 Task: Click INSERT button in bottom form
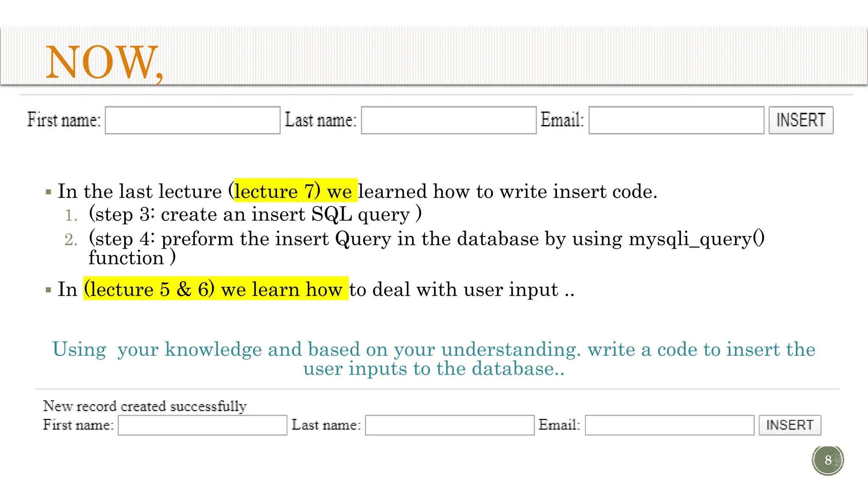click(x=790, y=425)
